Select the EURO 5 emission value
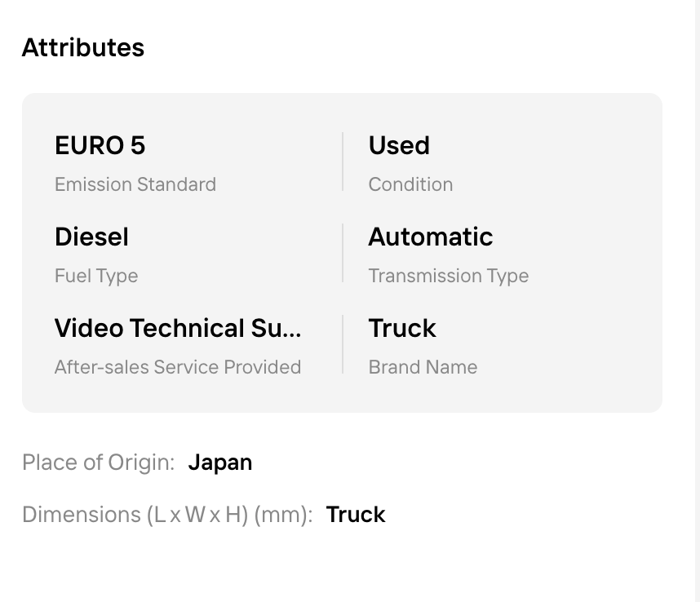700x602 pixels. tap(100, 145)
